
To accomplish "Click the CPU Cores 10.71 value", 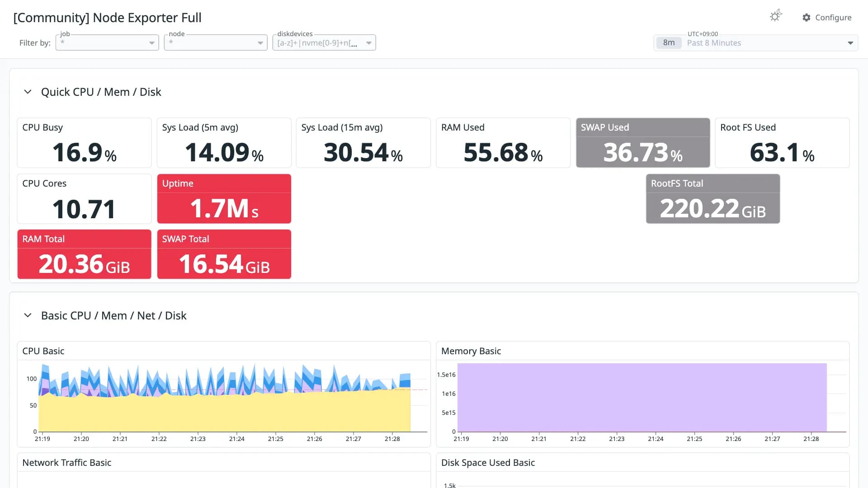I will (x=84, y=209).
